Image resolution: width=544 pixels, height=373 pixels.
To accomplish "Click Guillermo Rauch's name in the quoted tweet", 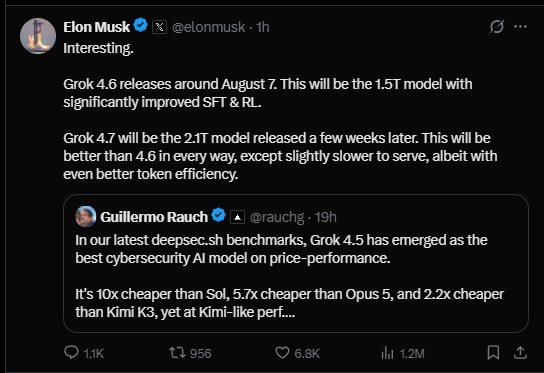I will [154, 217].
